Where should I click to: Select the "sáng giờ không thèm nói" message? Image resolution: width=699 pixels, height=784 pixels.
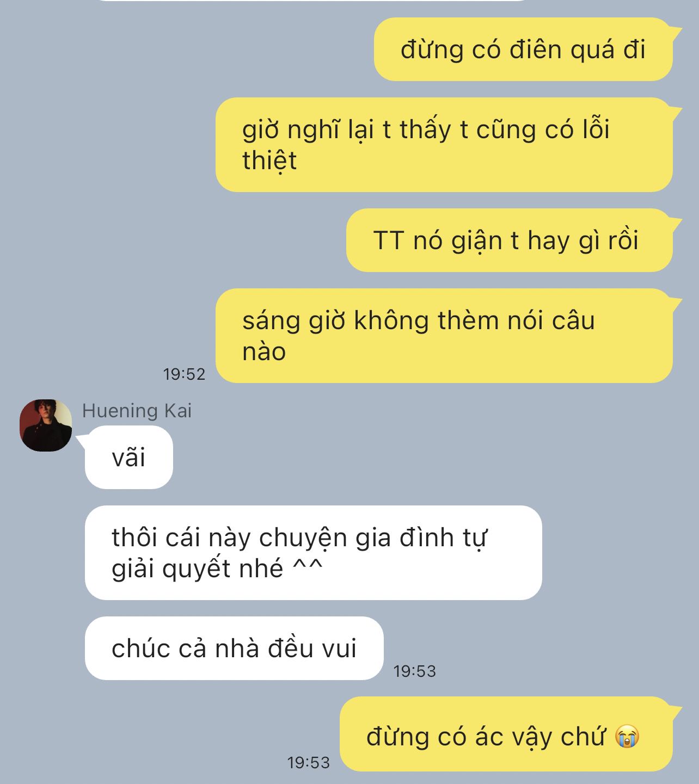click(444, 336)
